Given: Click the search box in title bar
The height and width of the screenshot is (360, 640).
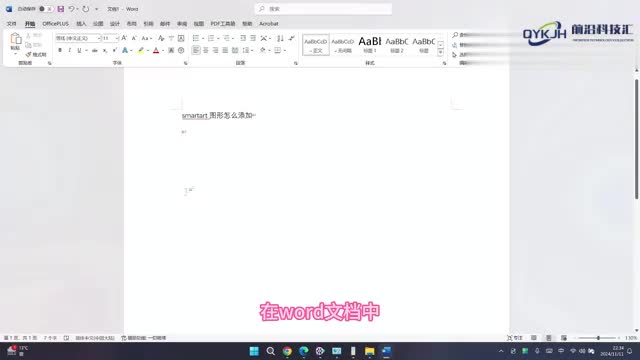Looking at the screenshot, I should pyautogui.click(x=323, y=9).
